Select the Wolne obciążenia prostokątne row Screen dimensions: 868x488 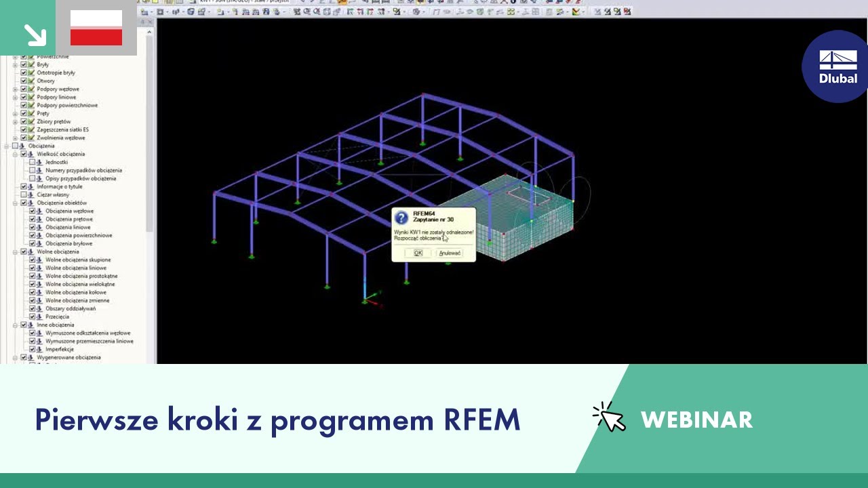pyautogui.click(x=81, y=276)
